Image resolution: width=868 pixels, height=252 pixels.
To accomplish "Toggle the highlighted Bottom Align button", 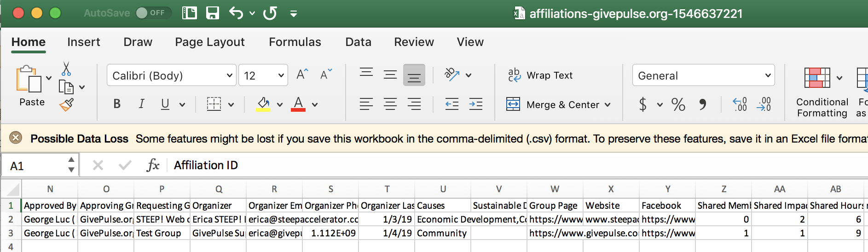I will coord(414,75).
